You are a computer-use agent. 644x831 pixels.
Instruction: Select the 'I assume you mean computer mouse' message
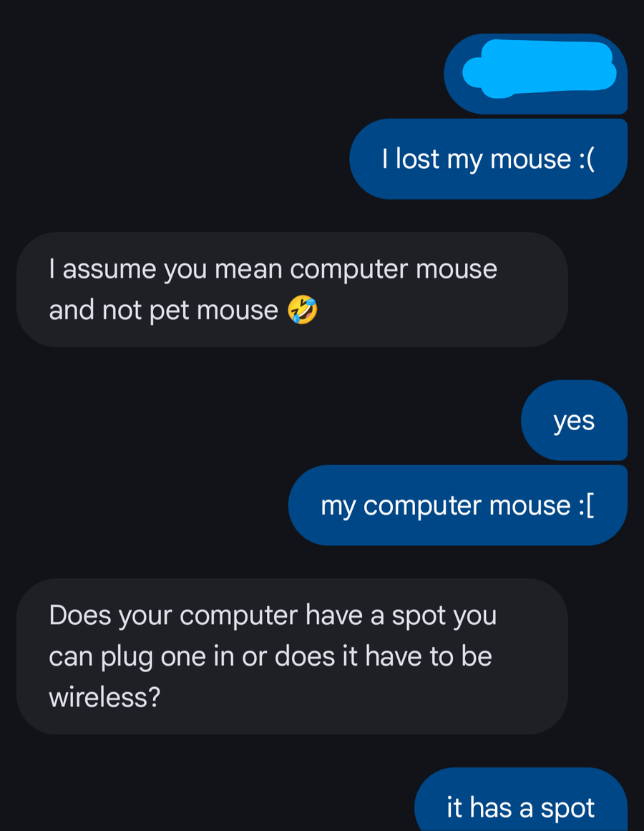292,289
